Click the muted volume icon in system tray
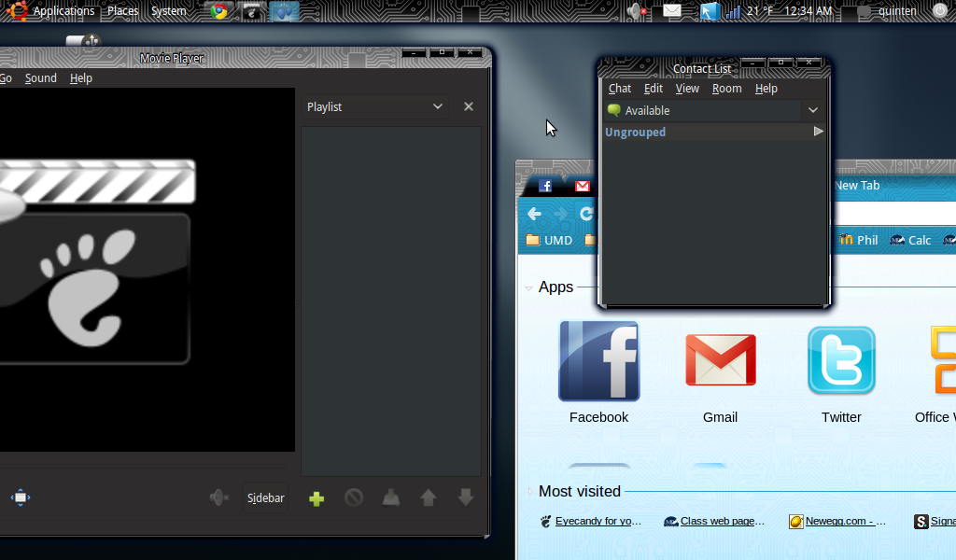The image size is (956, 560). click(637, 11)
